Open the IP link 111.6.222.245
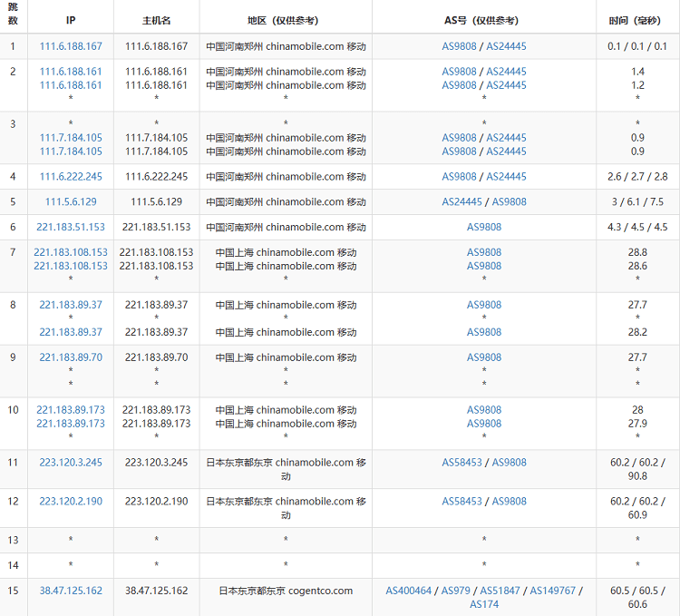Screen dimensions: 680x616 point(71,177)
